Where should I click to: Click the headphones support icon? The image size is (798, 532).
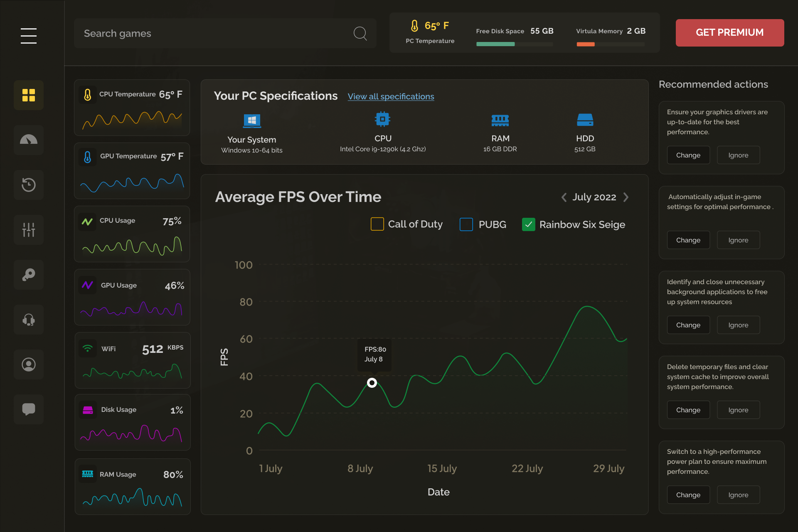(x=28, y=320)
